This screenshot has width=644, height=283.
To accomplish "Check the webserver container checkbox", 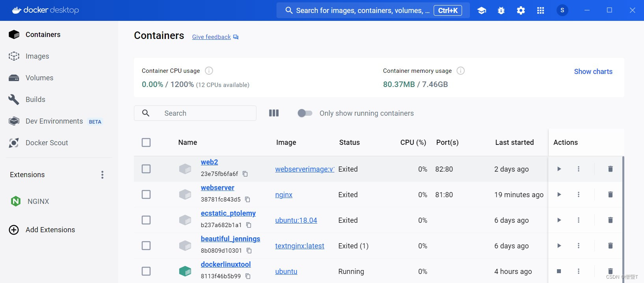I will [x=146, y=194].
